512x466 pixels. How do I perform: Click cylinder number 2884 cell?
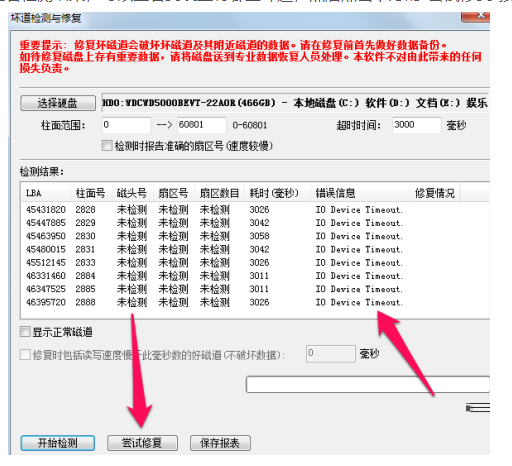point(85,276)
